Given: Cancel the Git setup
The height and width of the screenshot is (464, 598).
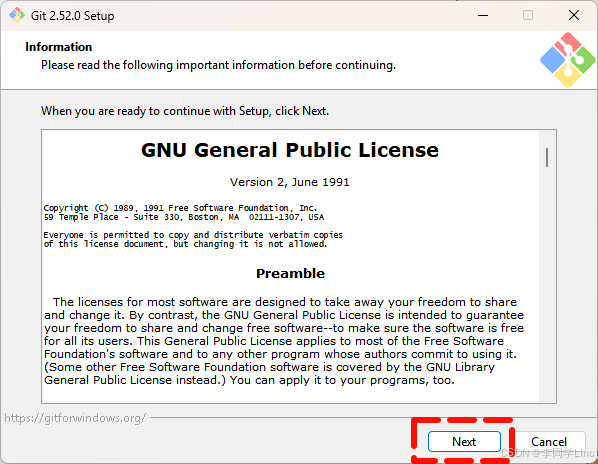Looking at the screenshot, I should (549, 442).
